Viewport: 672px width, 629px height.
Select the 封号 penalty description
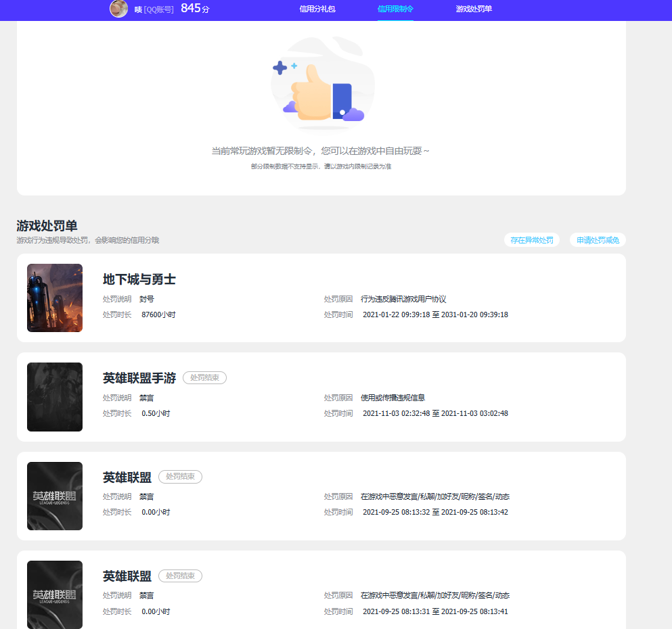click(147, 300)
